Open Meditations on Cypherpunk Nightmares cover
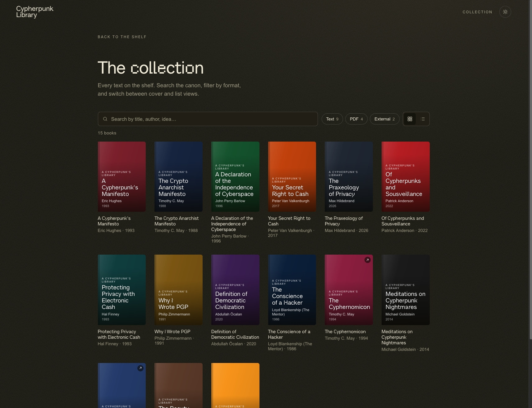The image size is (532, 408). (x=406, y=290)
